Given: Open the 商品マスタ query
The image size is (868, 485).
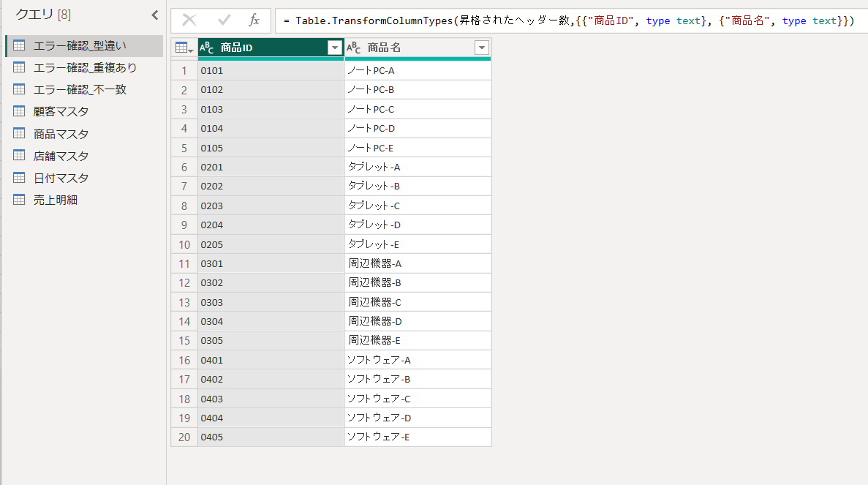Looking at the screenshot, I should coord(84,134).
